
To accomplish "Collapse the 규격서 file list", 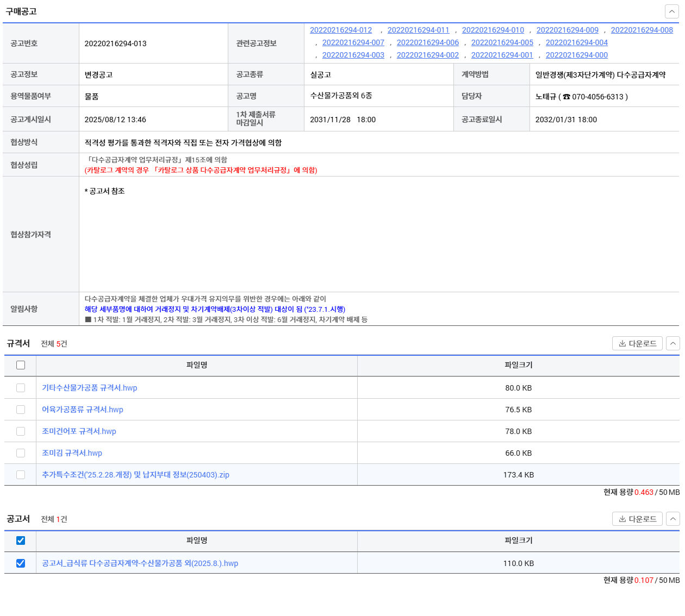I will click(x=673, y=343).
